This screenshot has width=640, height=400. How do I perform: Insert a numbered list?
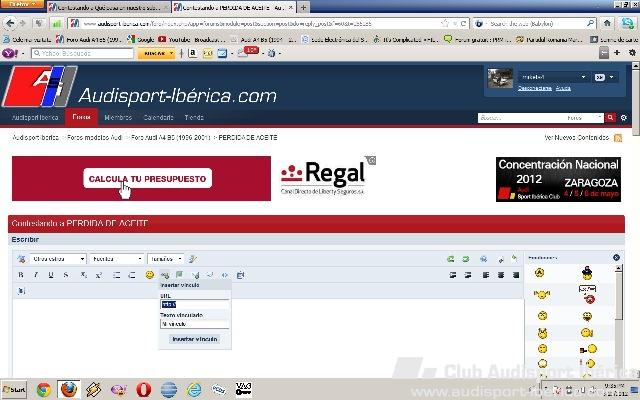[131, 275]
